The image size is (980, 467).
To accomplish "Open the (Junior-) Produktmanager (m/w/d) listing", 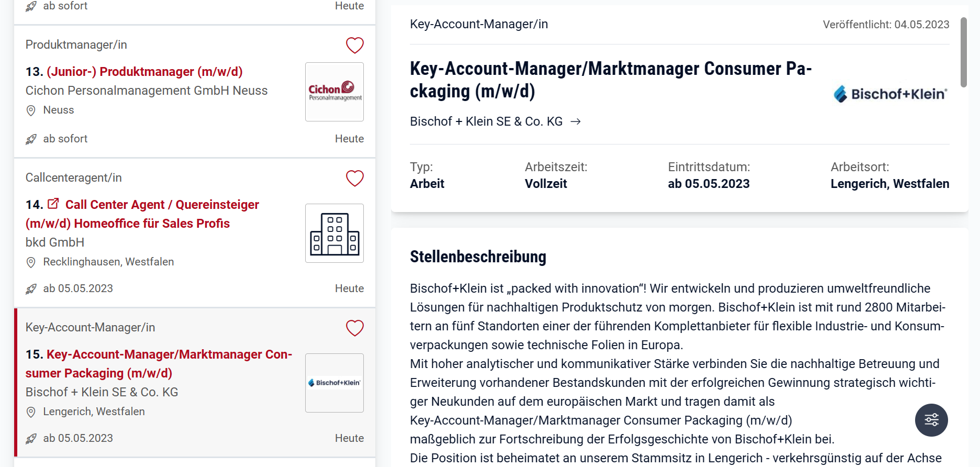I will (144, 72).
